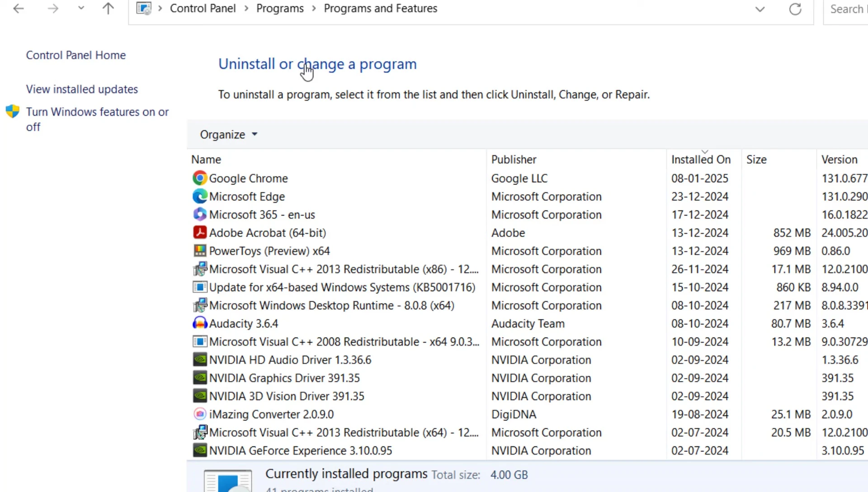The width and height of the screenshot is (868, 492).
Task: Click the Adobe Acrobat program icon
Action: coord(200,232)
